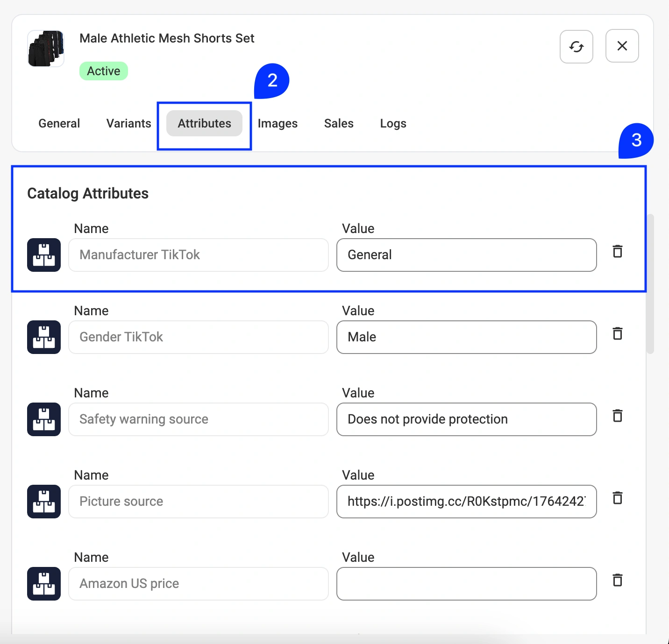669x644 pixels.
Task: Click the vertical scrollbar on the right
Action: pos(650,284)
